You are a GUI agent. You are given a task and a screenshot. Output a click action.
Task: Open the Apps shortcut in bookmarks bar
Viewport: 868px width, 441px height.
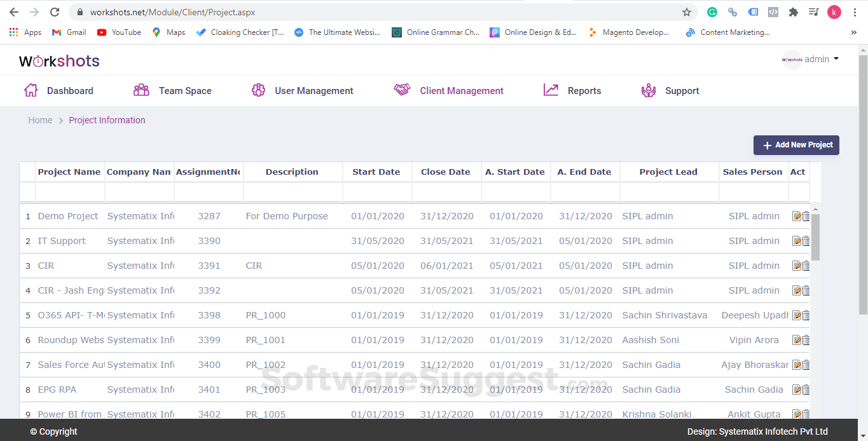[25, 32]
